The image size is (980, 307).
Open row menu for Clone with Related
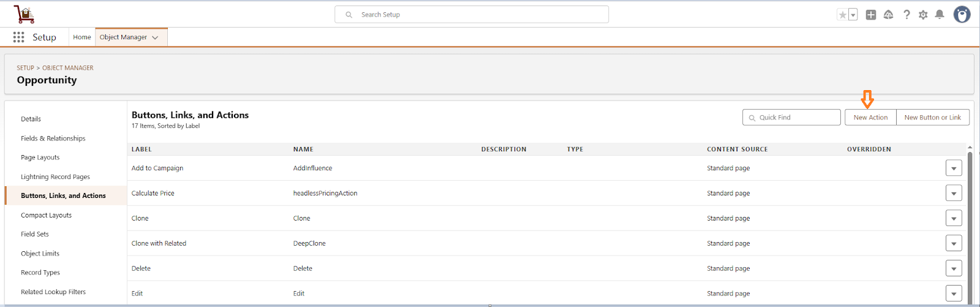pyautogui.click(x=954, y=243)
